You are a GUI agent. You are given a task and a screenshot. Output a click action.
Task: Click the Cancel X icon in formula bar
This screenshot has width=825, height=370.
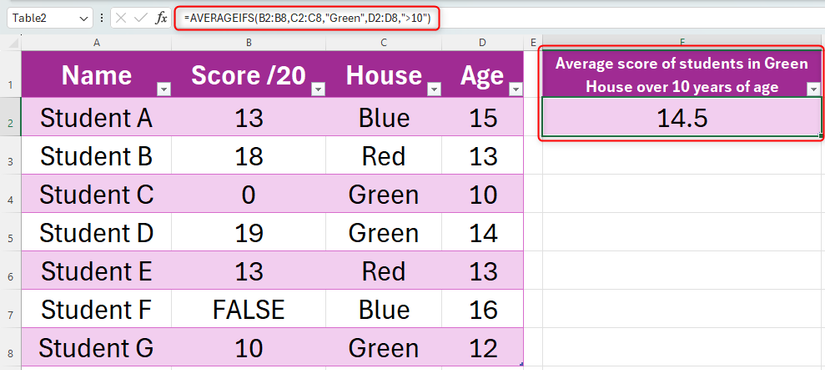[x=122, y=18]
